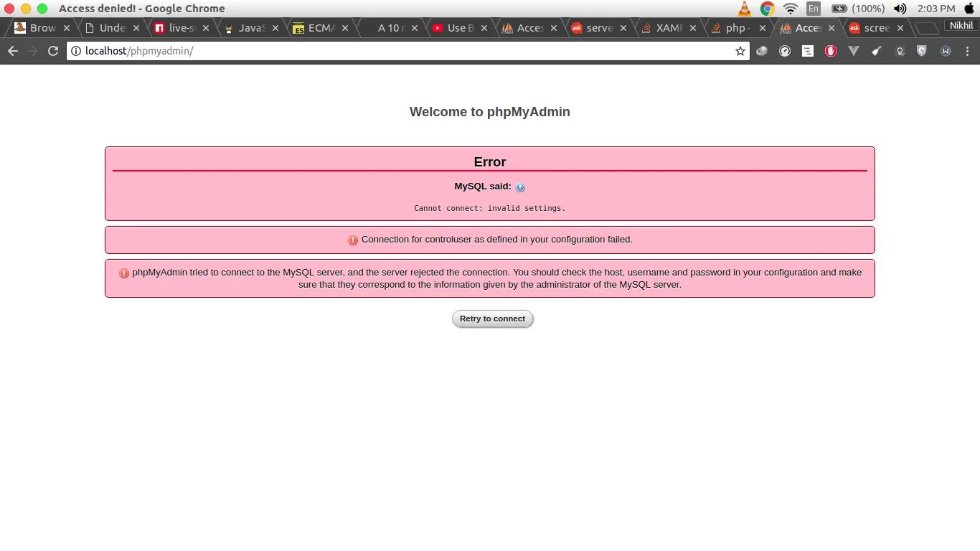Click the help icon beside MySQL said
The image size is (980, 551).
(520, 187)
